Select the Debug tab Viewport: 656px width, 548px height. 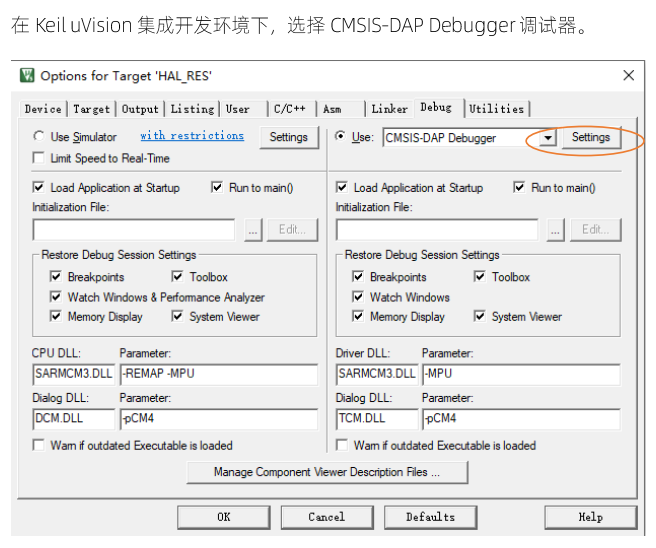tap(438, 108)
